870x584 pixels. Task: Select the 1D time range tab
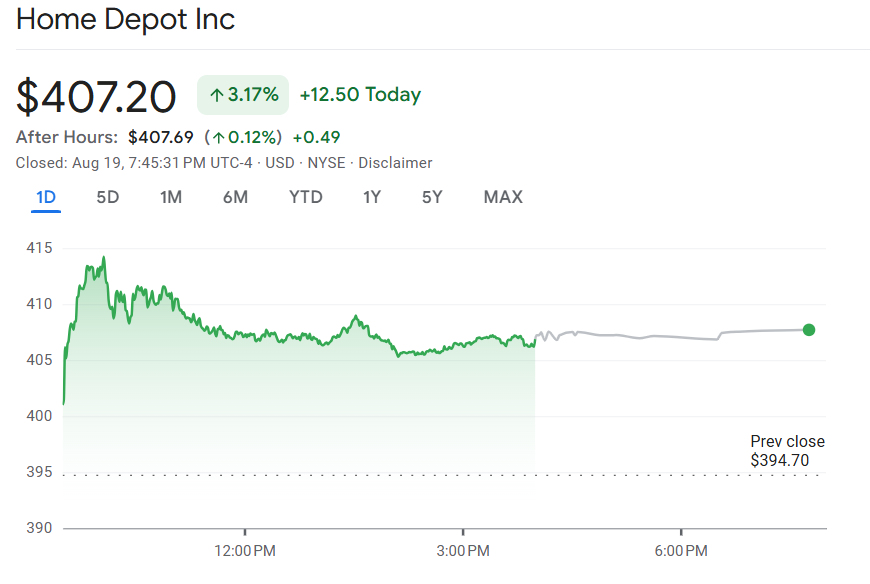46,197
